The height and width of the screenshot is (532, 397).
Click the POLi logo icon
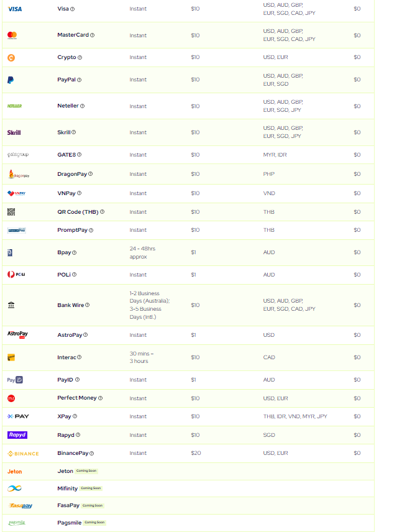click(16, 275)
